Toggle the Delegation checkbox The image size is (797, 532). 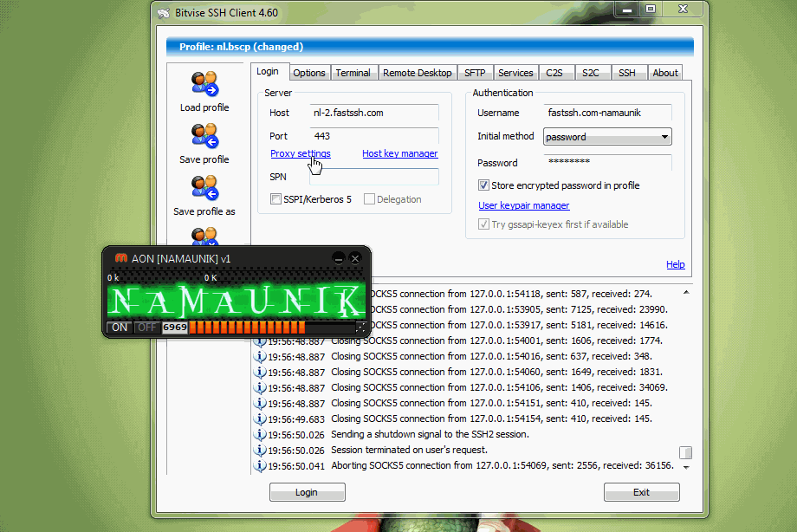pos(370,199)
